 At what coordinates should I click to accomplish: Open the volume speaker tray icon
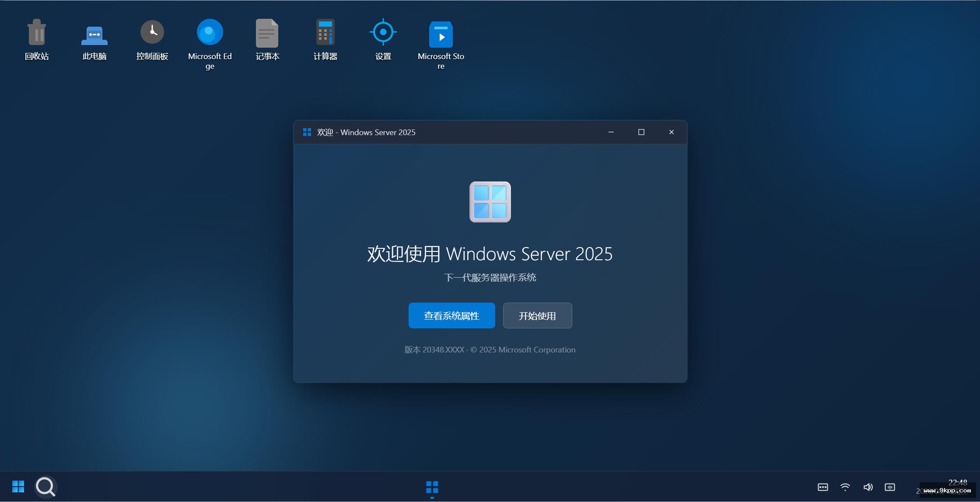tap(868, 487)
